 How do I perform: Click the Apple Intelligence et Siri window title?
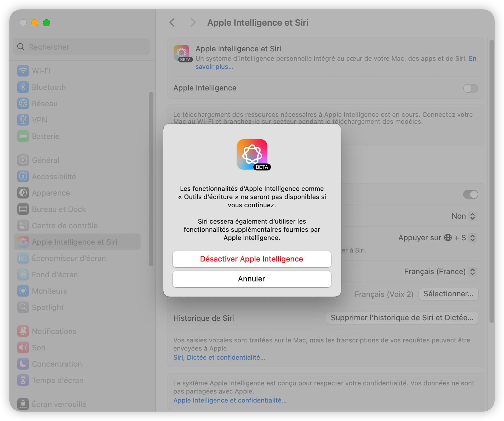258,23
